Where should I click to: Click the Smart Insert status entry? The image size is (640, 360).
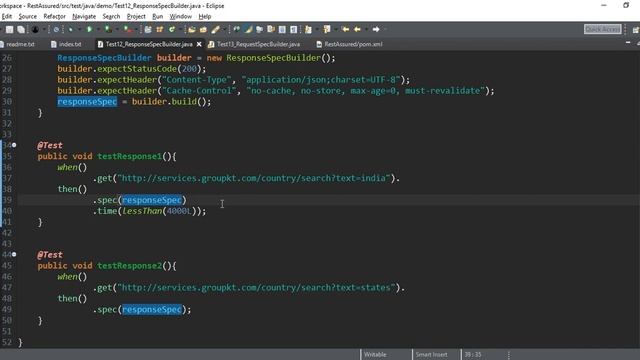(431, 354)
